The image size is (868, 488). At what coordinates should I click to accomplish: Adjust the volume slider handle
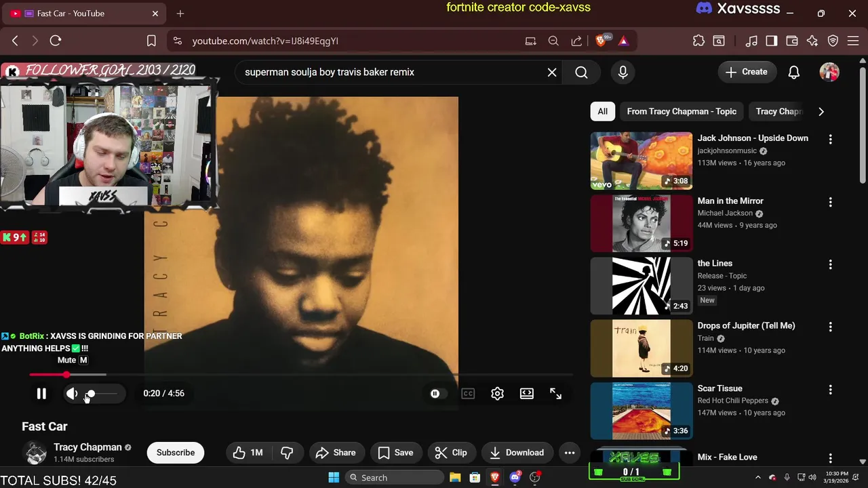click(91, 394)
